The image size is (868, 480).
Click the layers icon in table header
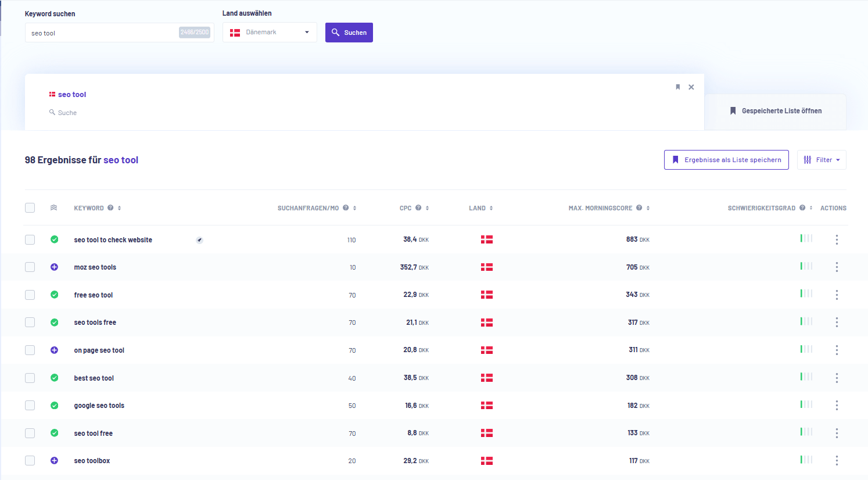(53, 207)
